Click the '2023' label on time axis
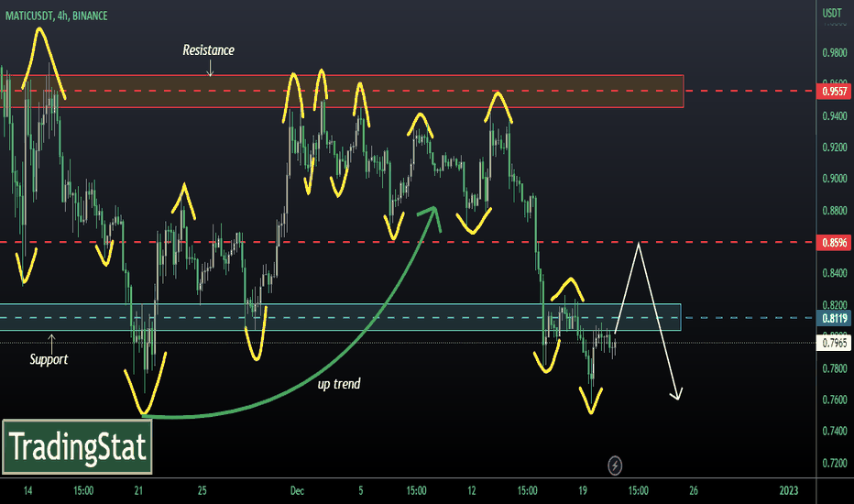The height and width of the screenshot is (504, 854). [x=788, y=490]
